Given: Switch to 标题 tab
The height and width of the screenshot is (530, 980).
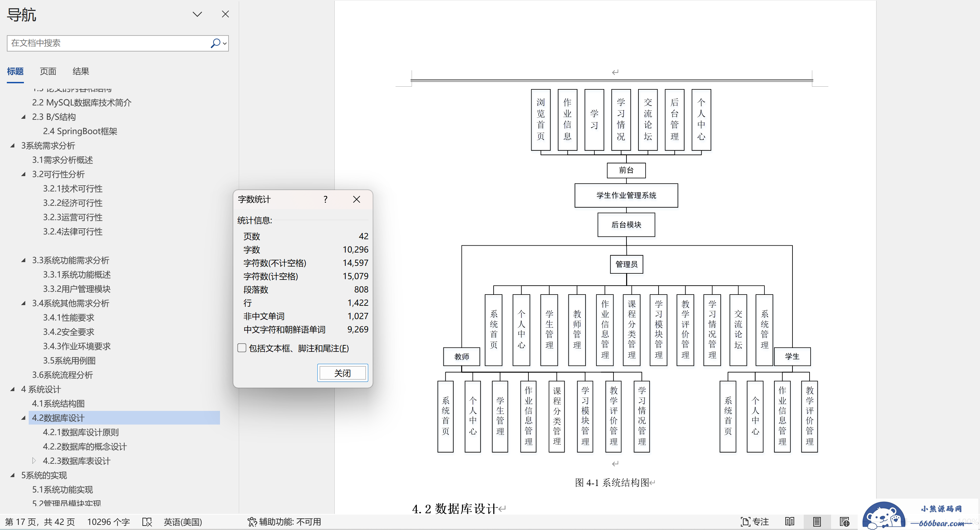Looking at the screenshot, I should [15, 71].
